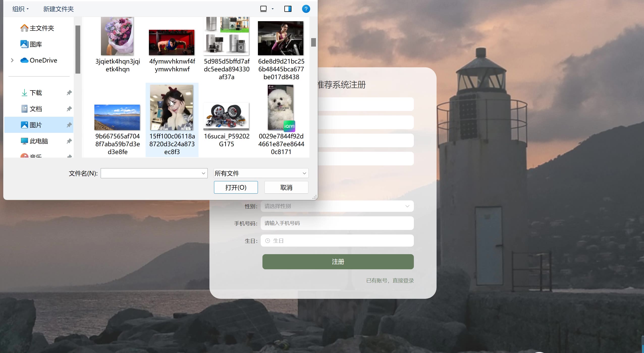Go to 主文件夹 home in the sidebar
The image size is (644, 353).
[42, 28]
